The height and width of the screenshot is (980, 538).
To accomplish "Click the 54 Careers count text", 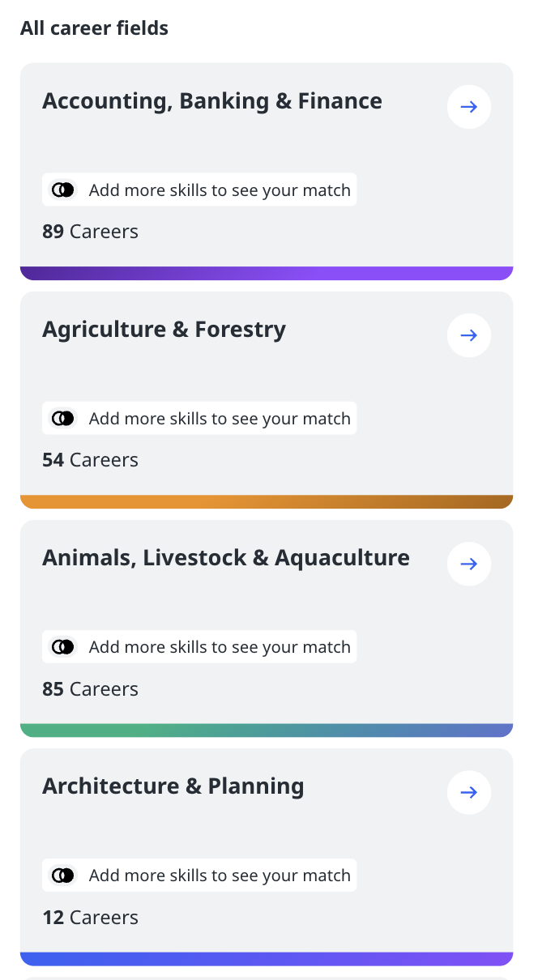I will coord(90,460).
